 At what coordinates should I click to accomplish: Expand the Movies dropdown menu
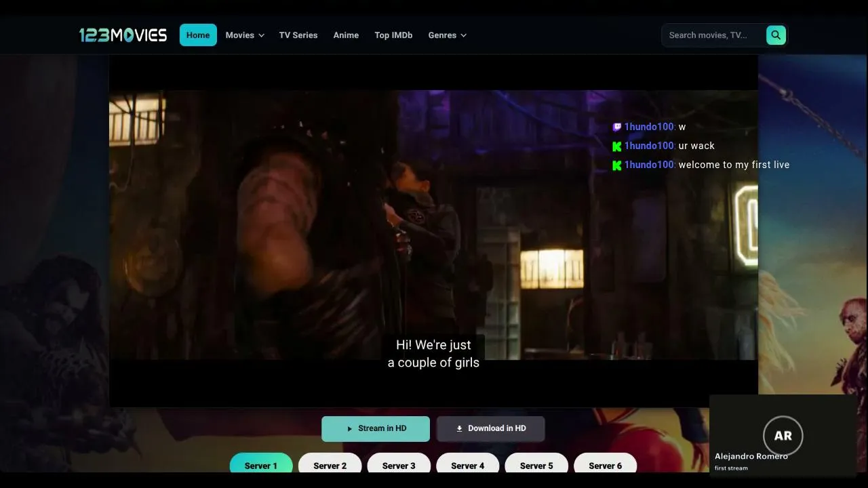(x=245, y=35)
